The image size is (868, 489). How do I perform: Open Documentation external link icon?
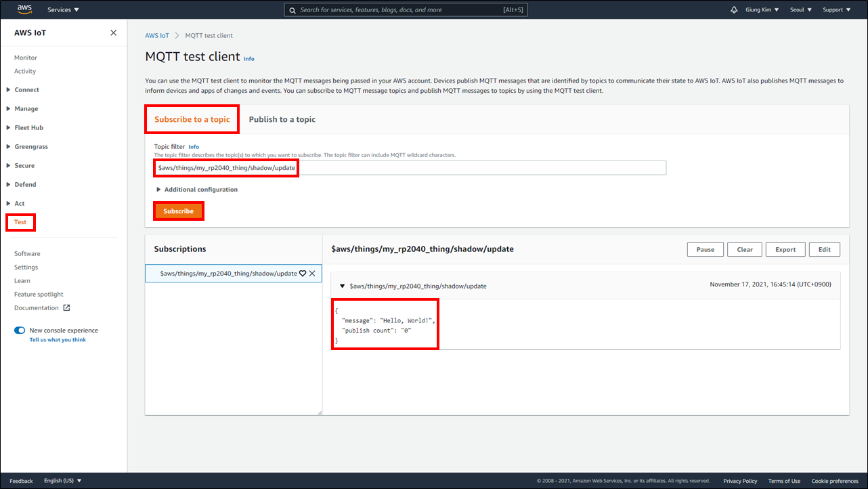pyautogui.click(x=66, y=307)
